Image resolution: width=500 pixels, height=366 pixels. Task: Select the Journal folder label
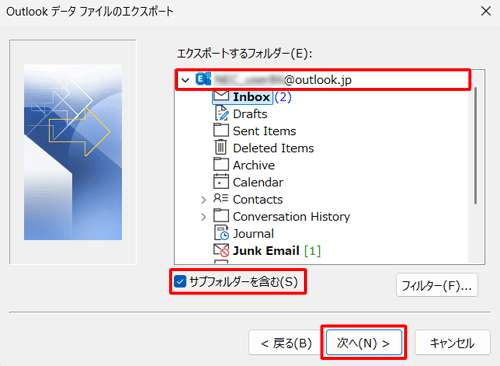coord(253,234)
